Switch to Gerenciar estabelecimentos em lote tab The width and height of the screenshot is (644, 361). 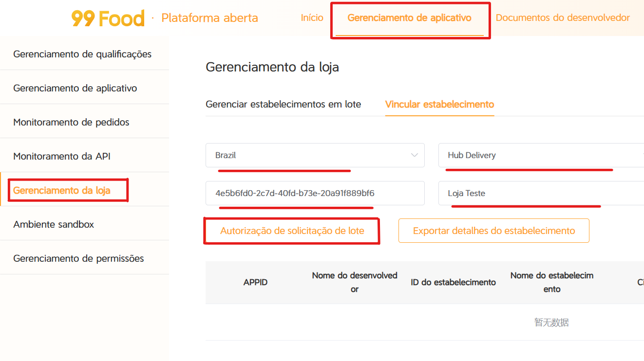coord(284,104)
